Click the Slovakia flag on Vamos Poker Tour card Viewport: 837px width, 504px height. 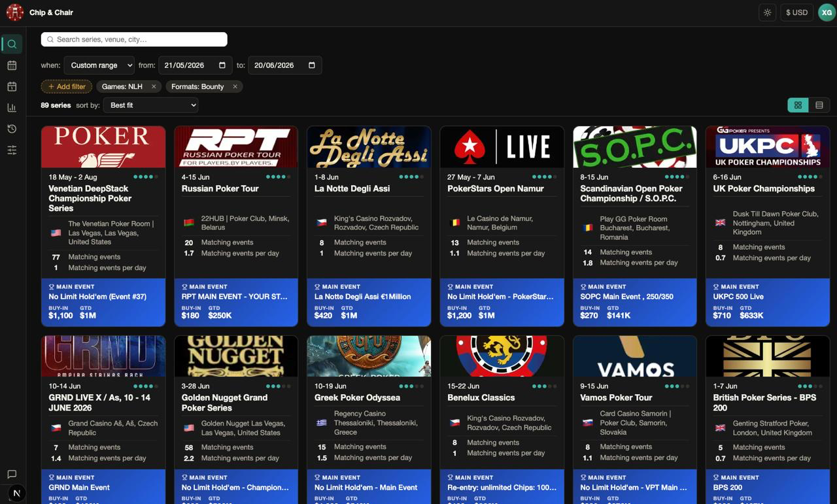point(587,423)
